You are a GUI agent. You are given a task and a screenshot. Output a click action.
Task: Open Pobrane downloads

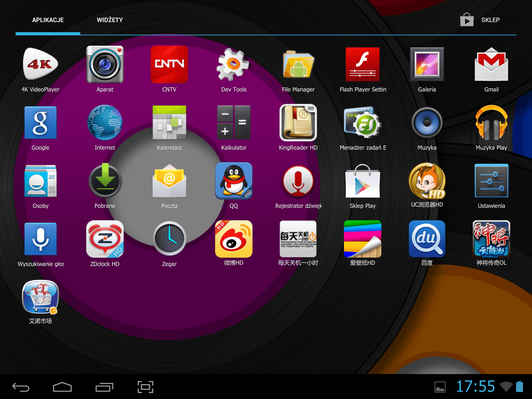(x=105, y=181)
